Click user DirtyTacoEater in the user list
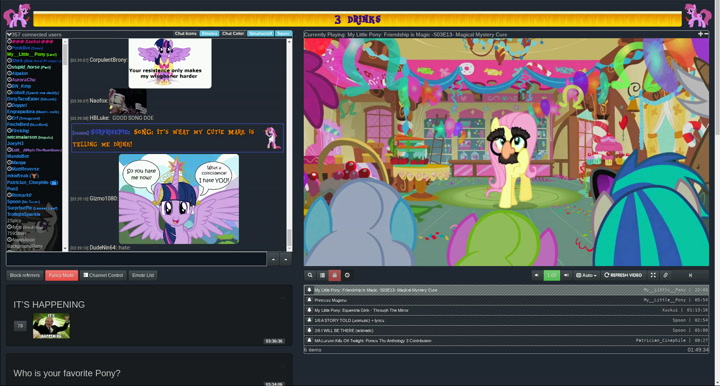The width and height of the screenshot is (720, 386). [32, 99]
